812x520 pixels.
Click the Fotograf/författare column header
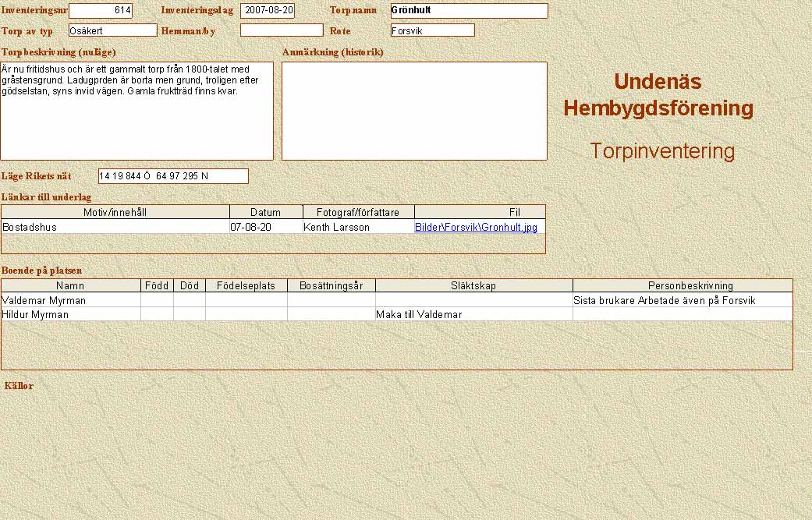358,212
